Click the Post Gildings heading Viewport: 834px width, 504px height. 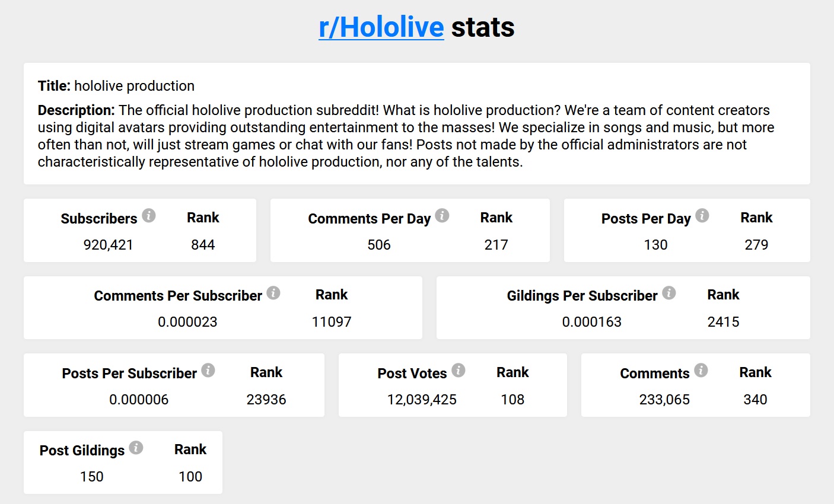point(82,451)
